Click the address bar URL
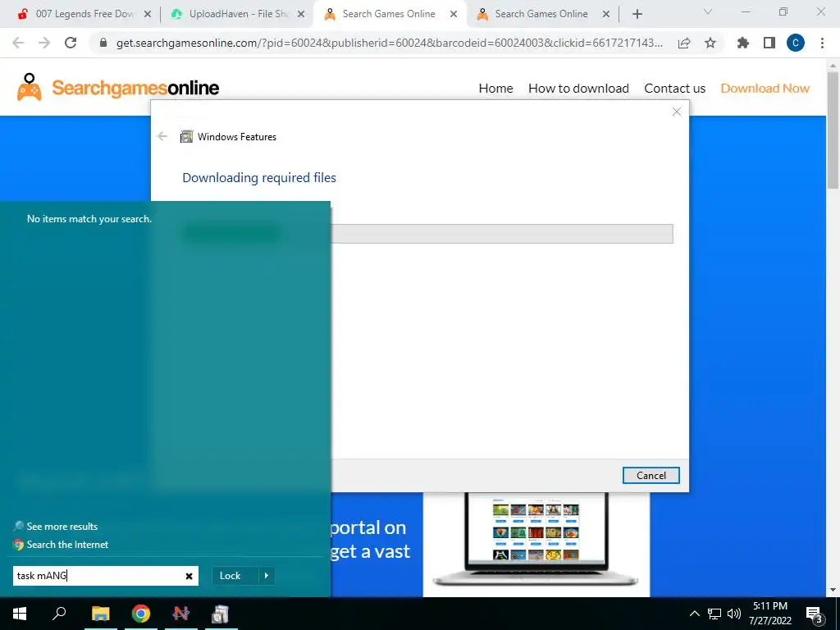This screenshot has width=840, height=630. pyautogui.click(x=390, y=43)
